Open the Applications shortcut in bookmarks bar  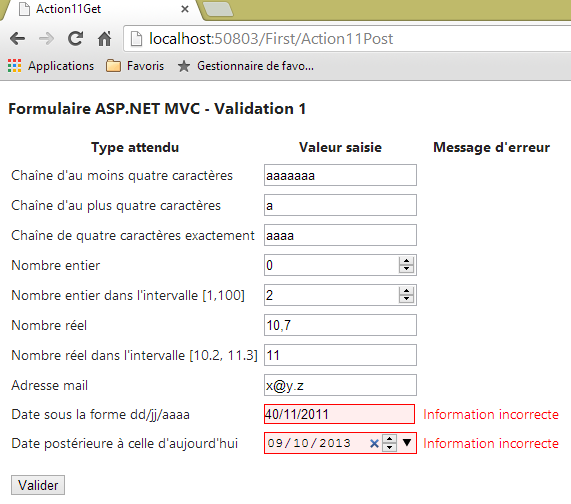coord(51,66)
